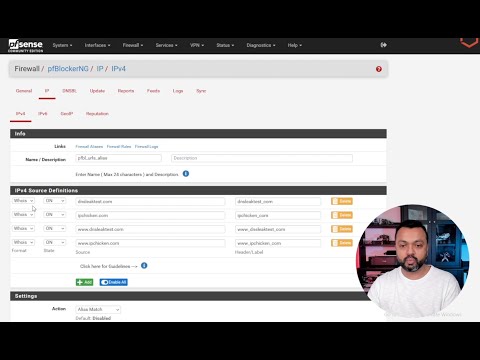Click the www.dnsleaktest.com source field
Image resolution: width=480 pixels, height=360 pixels.
point(150,229)
